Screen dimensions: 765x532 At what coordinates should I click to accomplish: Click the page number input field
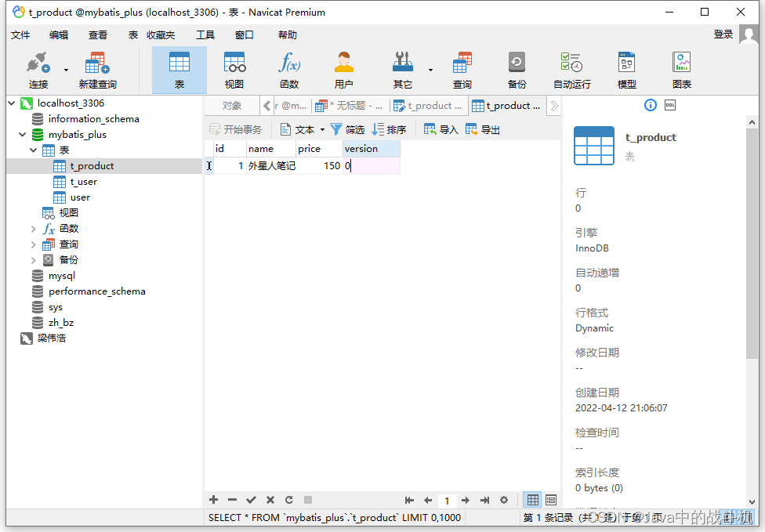click(x=447, y=501)
